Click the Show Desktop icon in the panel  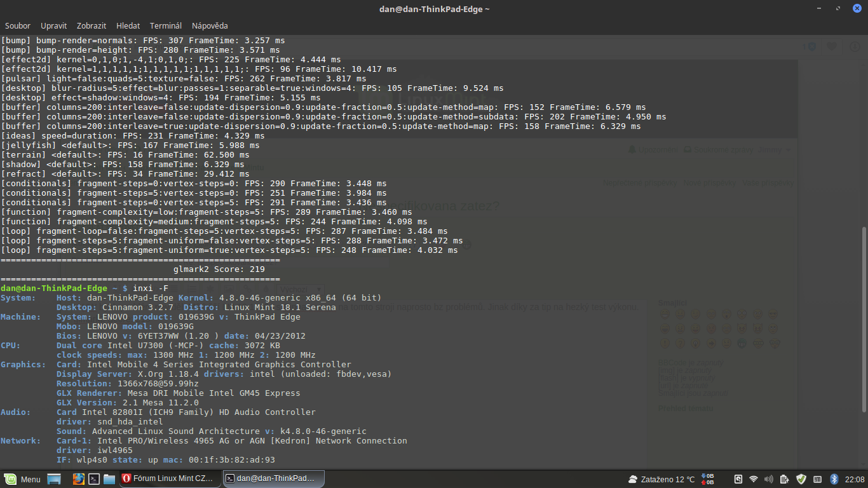(x=54, y=479)
